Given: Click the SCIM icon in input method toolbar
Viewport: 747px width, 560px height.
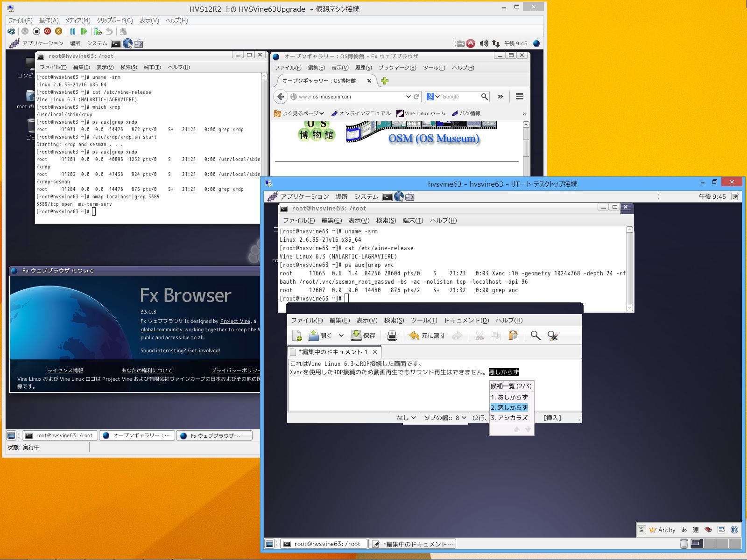Looking at the screenshot, I should coord(641,530).
